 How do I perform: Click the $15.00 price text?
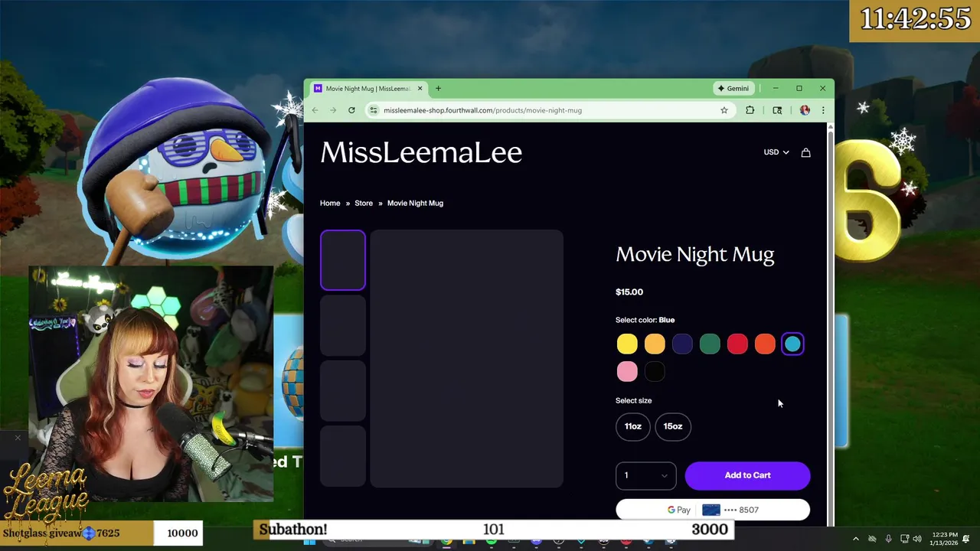coord(629,292)
